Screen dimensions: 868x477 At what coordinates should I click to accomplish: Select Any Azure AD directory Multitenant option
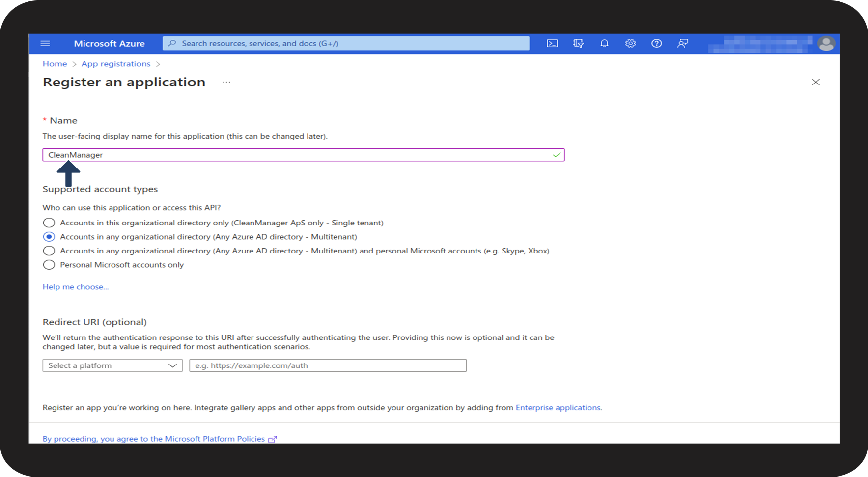click(49, 237)
